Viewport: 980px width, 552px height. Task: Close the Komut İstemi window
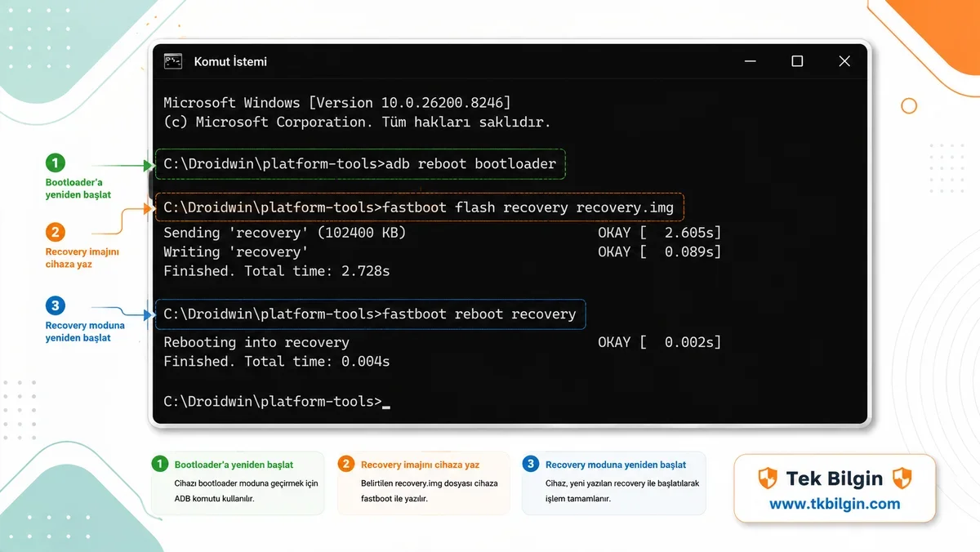click(x=844, y=61)
